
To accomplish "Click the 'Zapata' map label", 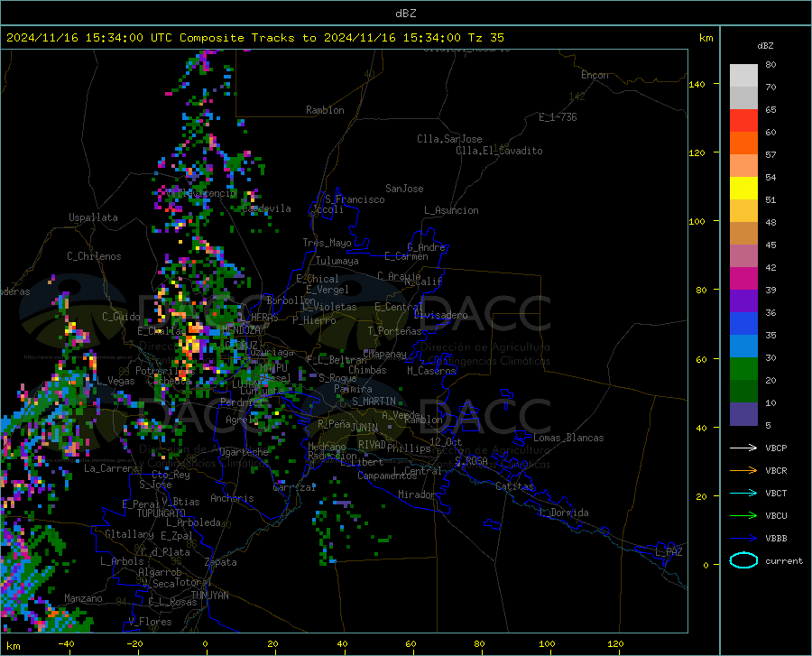I will coord(221,562).
